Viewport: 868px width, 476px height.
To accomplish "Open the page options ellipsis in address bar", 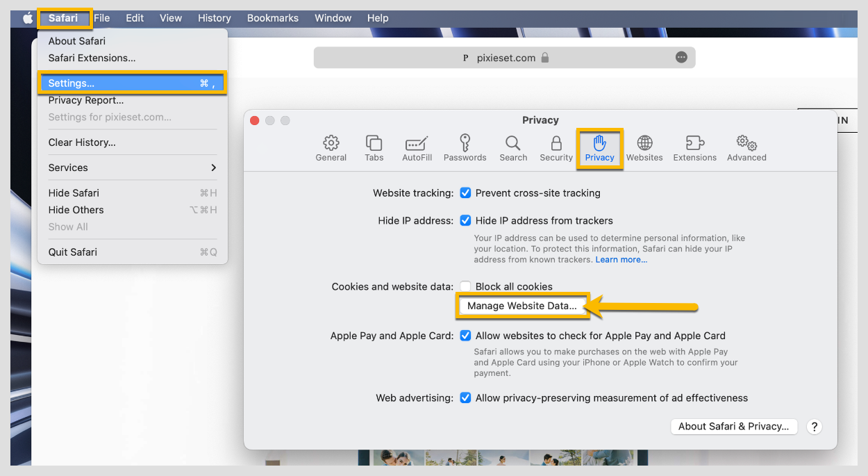I will coord(681,58).
